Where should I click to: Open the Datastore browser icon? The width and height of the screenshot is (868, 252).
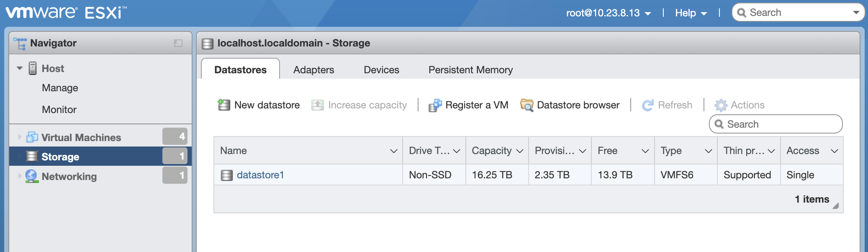[526, 105]
